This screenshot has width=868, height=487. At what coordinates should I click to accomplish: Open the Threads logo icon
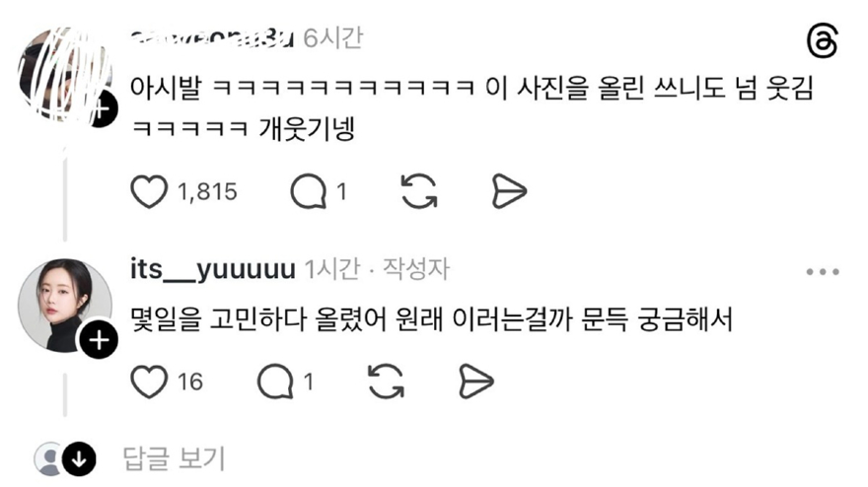[822, 41]
